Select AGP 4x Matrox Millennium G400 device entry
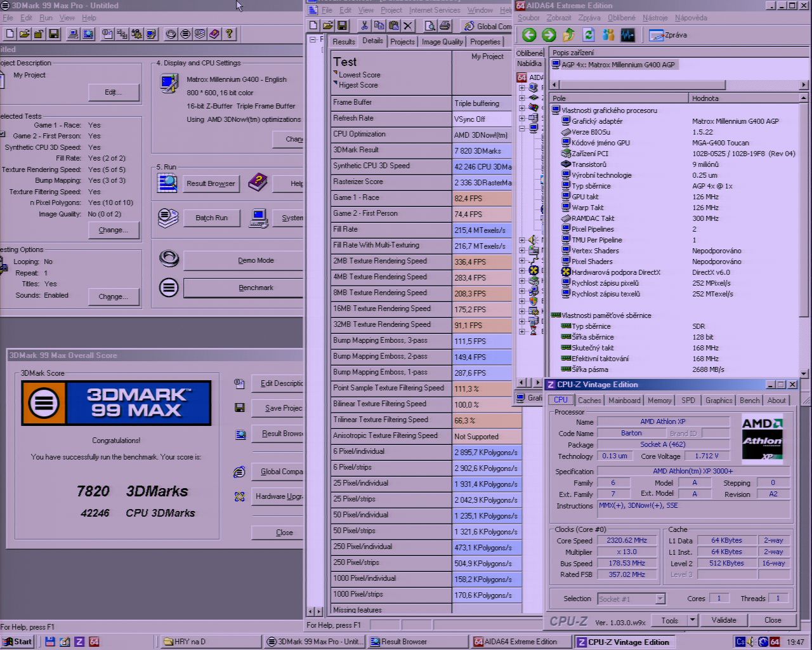This screenshot has width=812, height=650. 613,65
